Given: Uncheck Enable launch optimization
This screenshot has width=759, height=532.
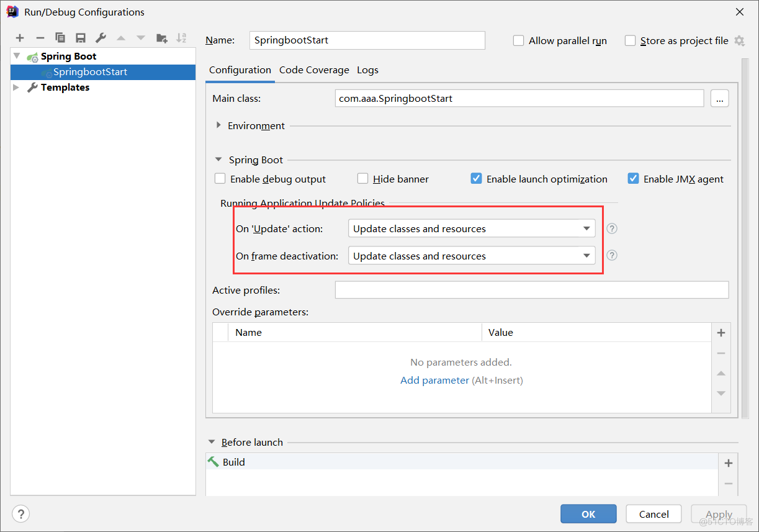Looking at the screenshot, I should [476, 179].
